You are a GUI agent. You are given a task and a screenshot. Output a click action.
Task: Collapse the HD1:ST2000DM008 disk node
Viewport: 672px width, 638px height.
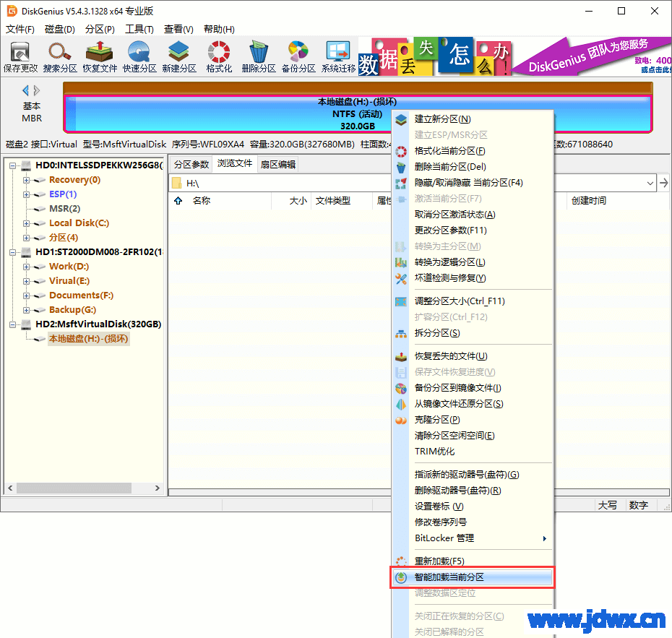[12, 252]
